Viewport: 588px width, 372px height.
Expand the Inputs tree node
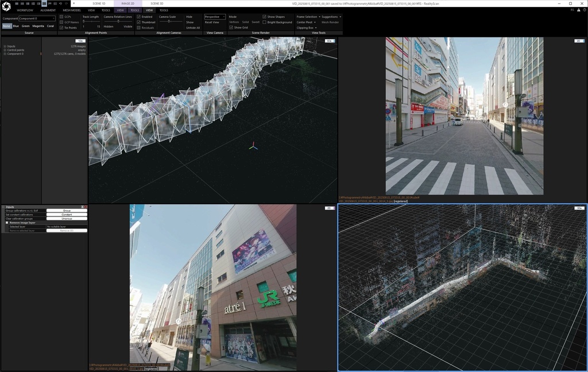point(5,46)
